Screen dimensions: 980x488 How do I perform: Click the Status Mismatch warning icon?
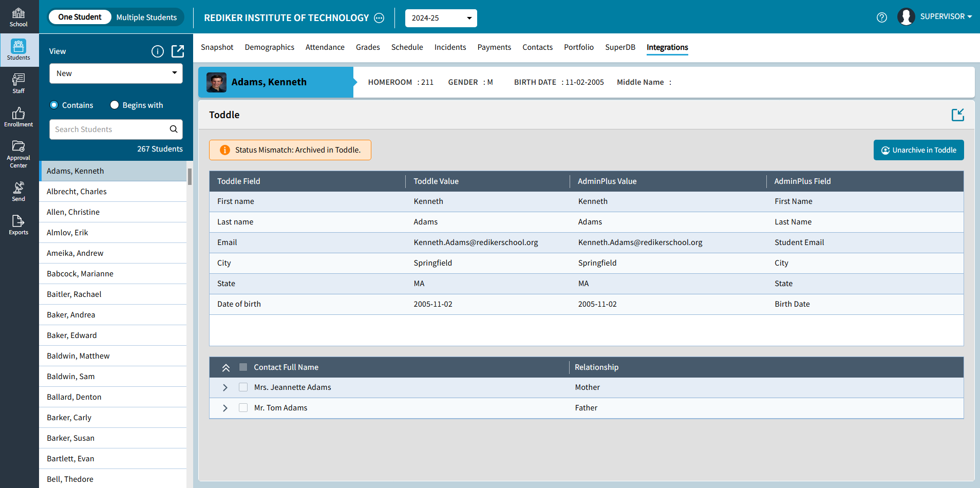pos(224,150)
